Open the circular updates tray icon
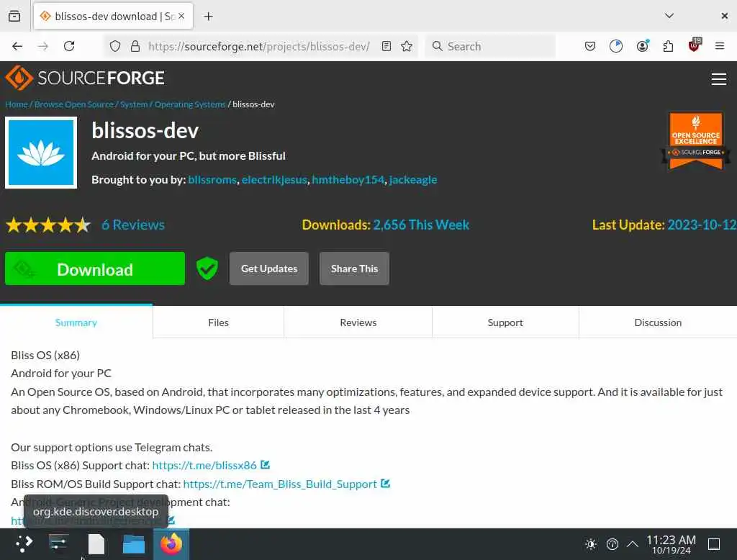The height and width of the screenshot is (560, 737). 612,544
